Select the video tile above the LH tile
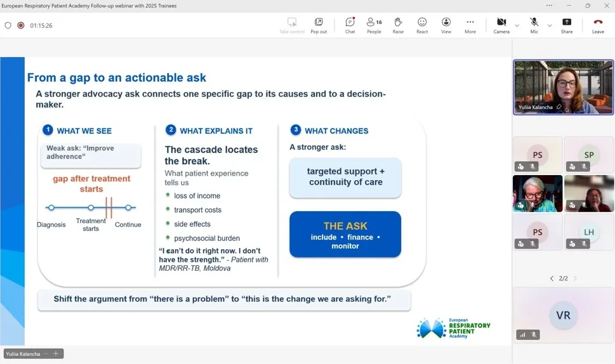The image size is (615, 364). 589,193
